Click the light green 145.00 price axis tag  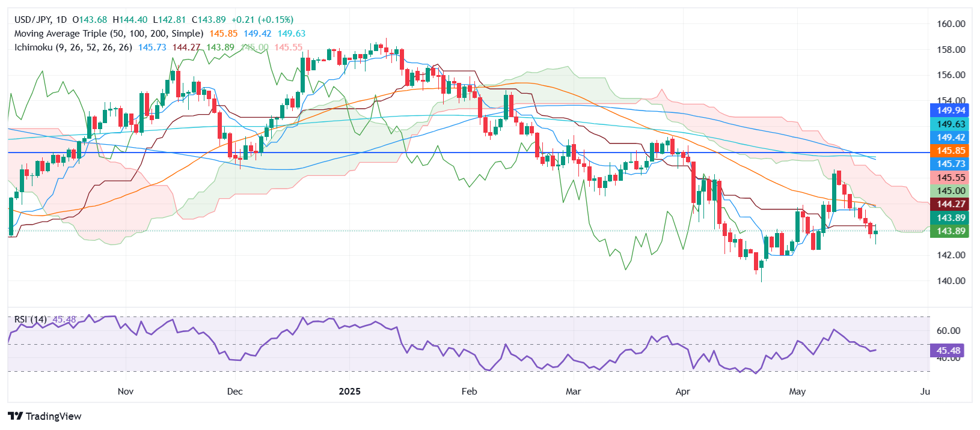tap(950, 191)
